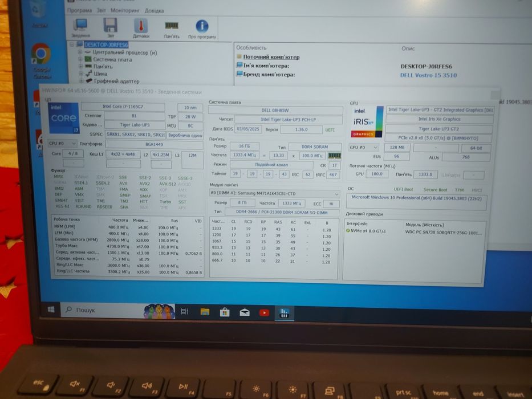
Task: Click the Intel Iris Xe Graphics name field
Action: (x=440, y=119)
